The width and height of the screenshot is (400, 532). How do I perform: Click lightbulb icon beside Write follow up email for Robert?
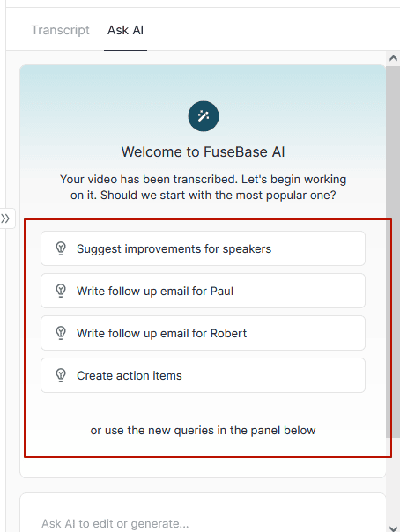(x=61, y=333)
